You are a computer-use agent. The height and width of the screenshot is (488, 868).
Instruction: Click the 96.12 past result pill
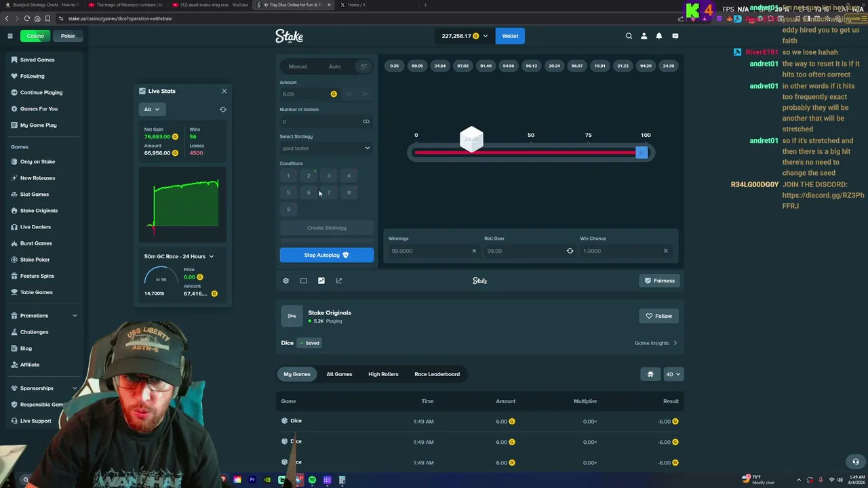click(x=531, y=66)
